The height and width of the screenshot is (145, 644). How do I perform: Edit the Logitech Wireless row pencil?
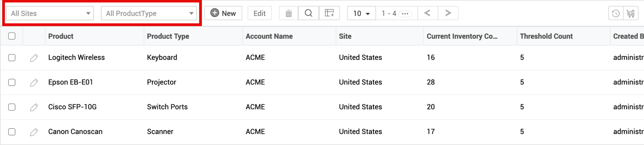tap(34, 58)
